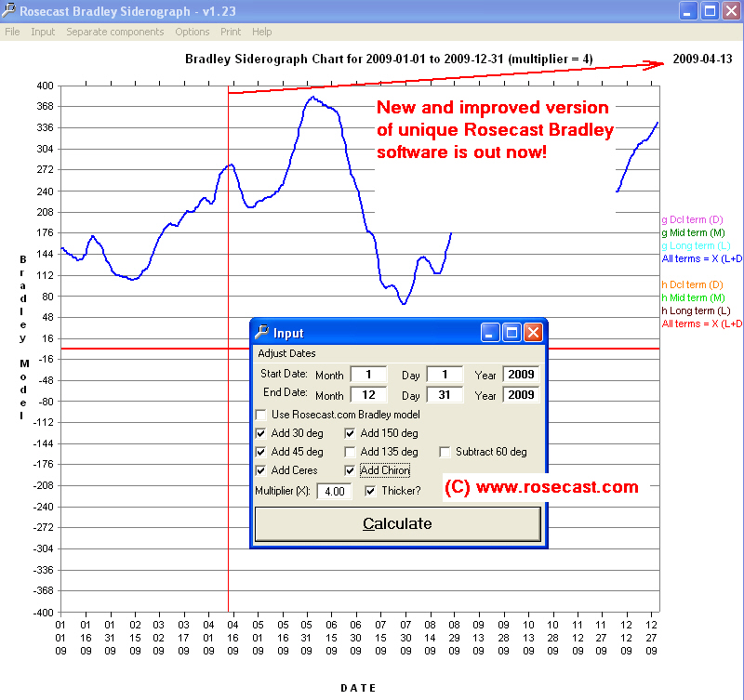Minimize the Input dialog window
Image resolution: width=744 pixels, height=700 pixels.
(490, 333)
